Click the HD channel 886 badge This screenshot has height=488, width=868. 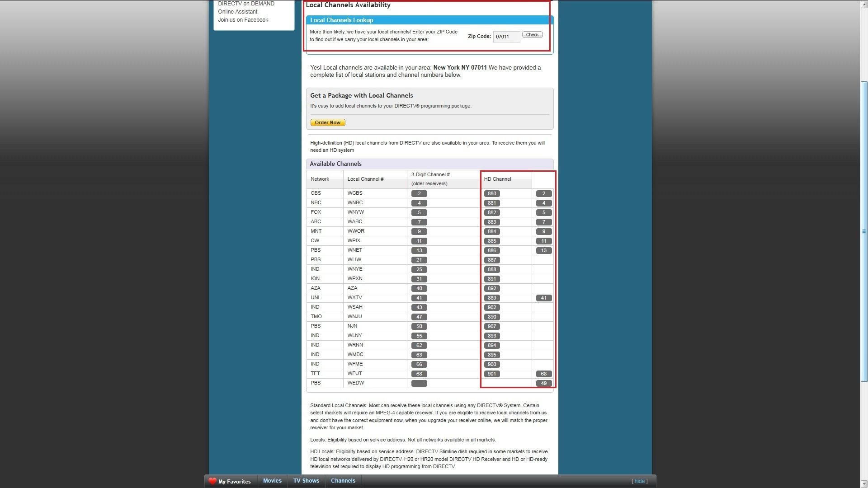tap(492, 250)
